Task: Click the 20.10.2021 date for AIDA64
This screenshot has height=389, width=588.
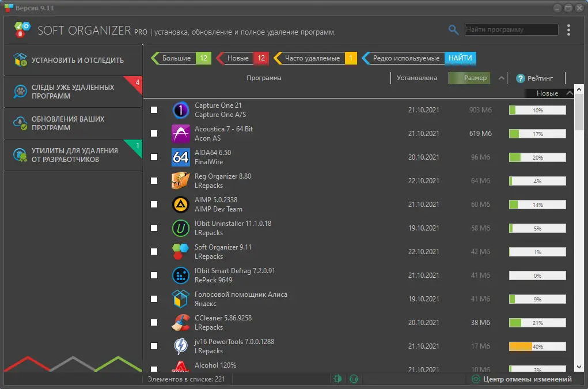Action: pyautogui.click(x=423, y=157)
